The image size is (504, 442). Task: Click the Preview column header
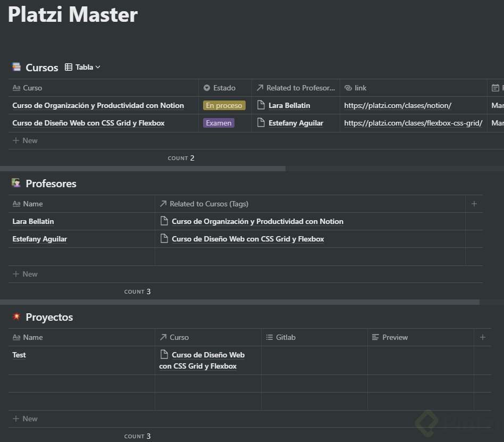(x=395, y=337)
